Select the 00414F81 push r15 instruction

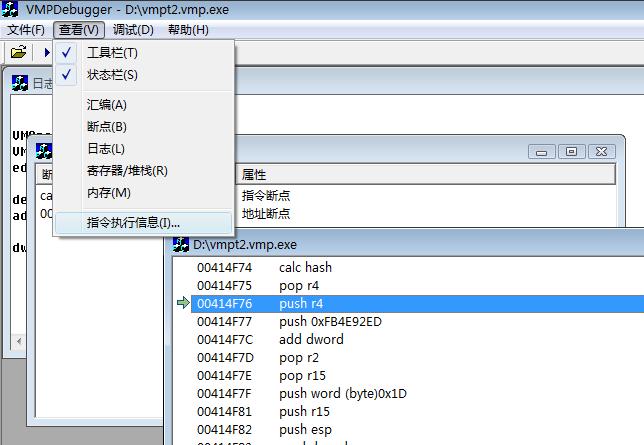(417, 412)
